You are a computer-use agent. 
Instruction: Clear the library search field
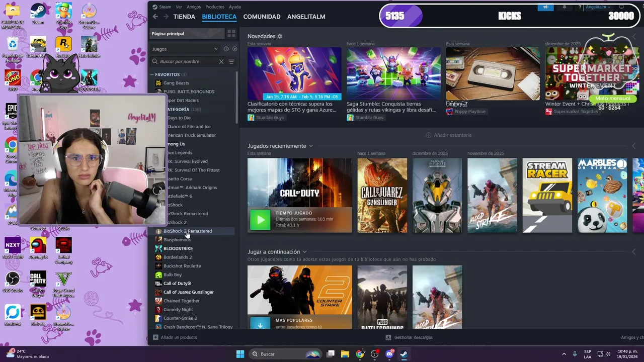click(221, 61)
